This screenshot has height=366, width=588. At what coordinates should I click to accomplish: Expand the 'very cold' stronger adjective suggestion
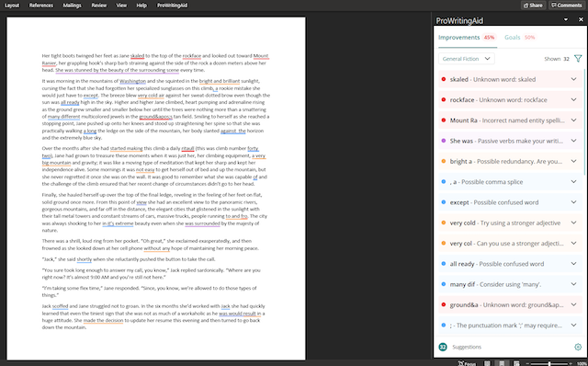point(510,223)
